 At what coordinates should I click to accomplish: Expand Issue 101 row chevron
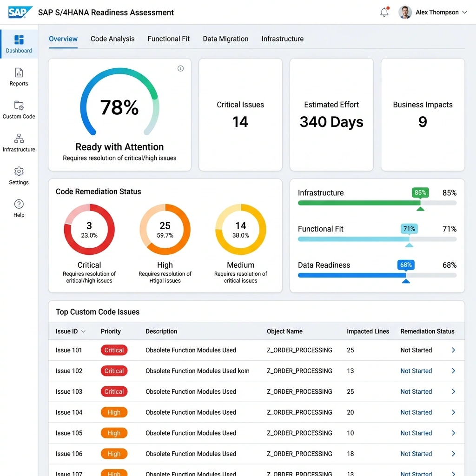click(453, 350)
